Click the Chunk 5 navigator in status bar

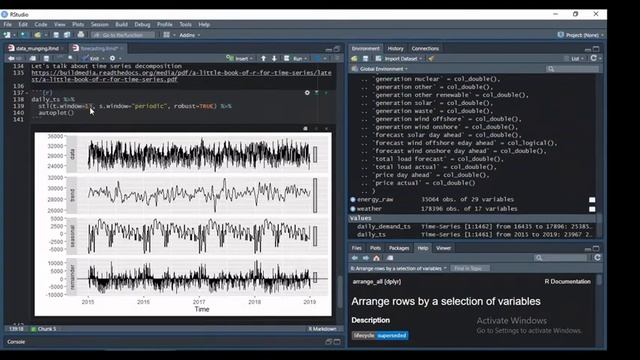pos(44,329)
